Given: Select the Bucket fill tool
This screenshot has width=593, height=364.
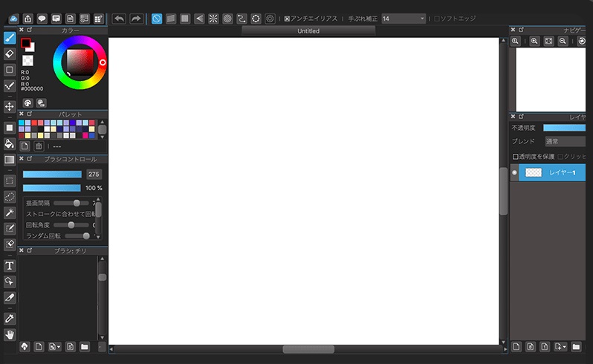Looking at the screenshot, I should tap(10, 143).
